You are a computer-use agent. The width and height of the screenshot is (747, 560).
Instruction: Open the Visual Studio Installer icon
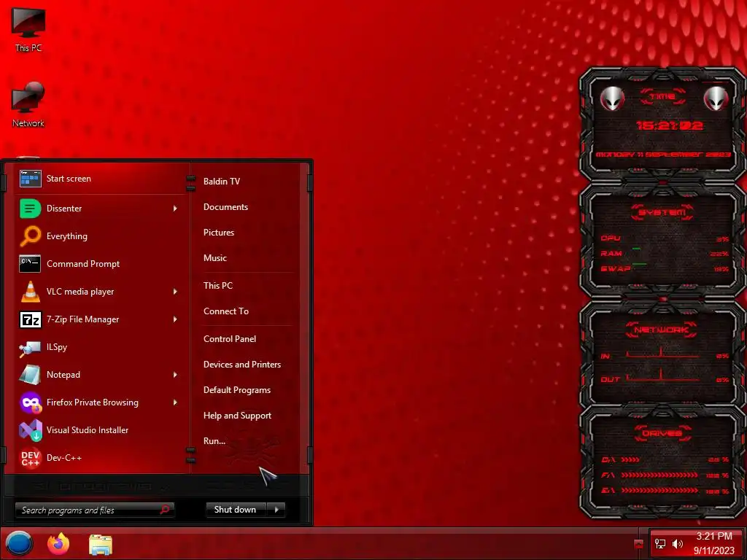click(x=30, y=430)
